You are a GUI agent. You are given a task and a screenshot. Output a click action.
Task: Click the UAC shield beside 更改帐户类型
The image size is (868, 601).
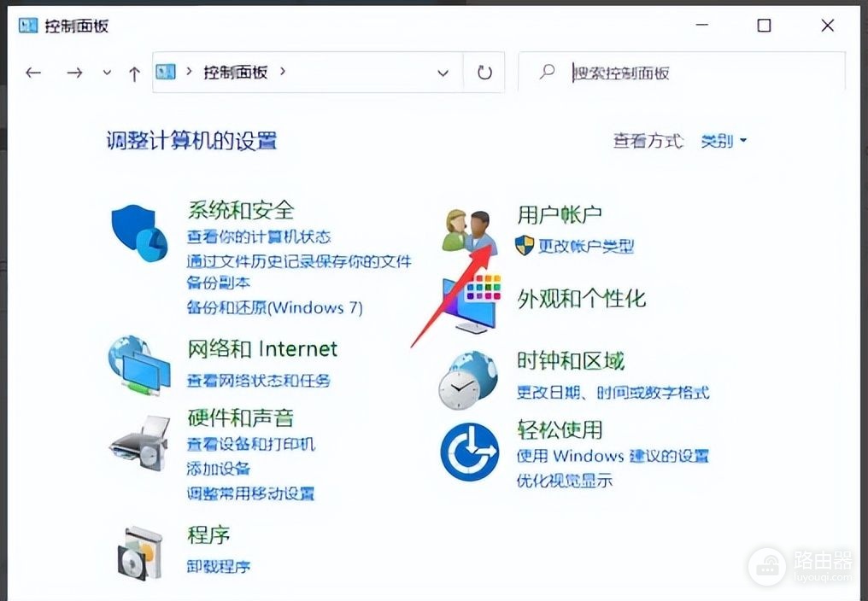(525, 245)
